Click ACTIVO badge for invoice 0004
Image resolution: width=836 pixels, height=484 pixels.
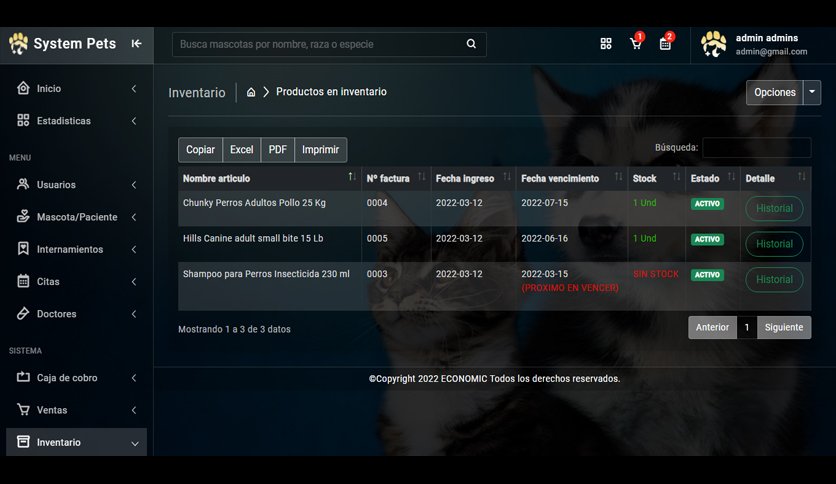(x=707, y=204)
